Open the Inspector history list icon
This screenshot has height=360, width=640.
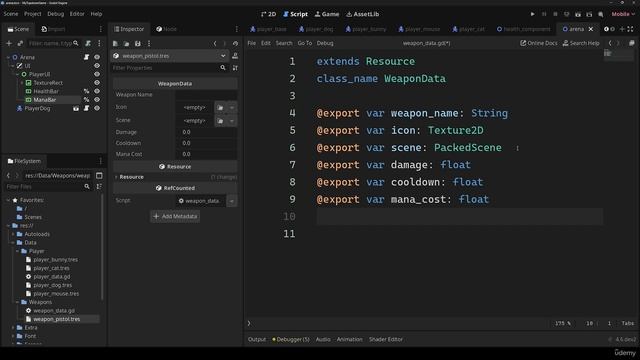tap(235, 43)
